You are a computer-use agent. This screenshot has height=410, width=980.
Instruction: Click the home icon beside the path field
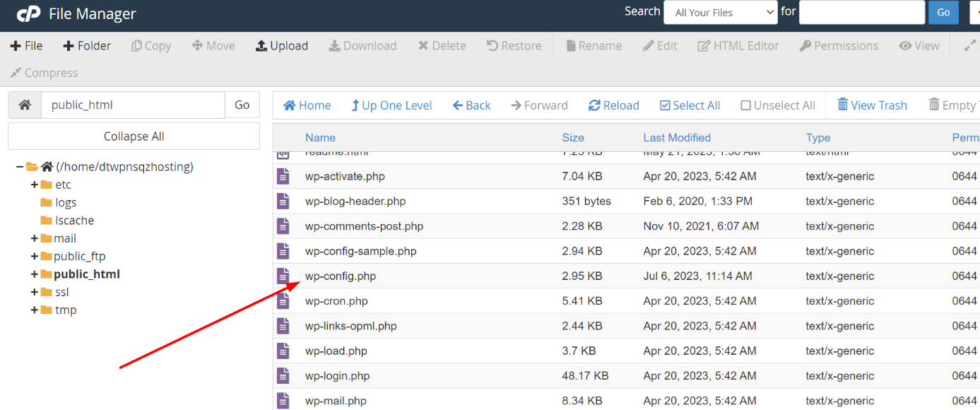click(x=24, y=104)
